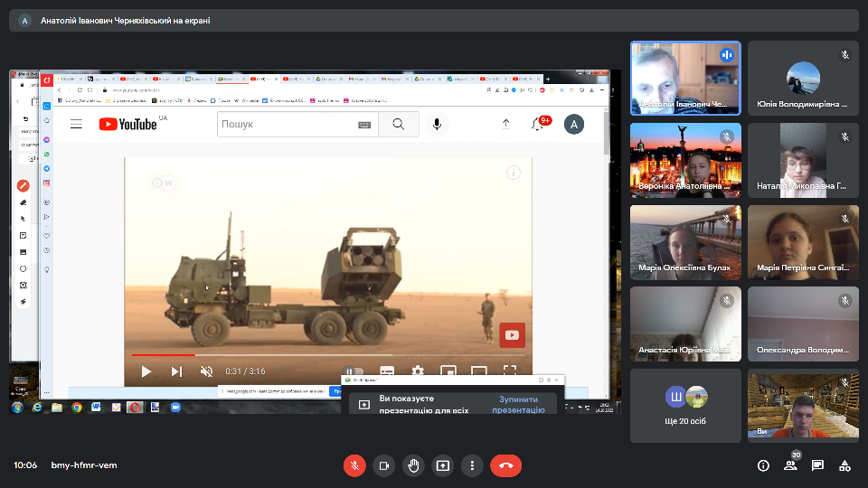868x488 pixels.
Task: Click the 'Зупинити презентацію' button
Action: pyautogui.click(x=518, y=404)
